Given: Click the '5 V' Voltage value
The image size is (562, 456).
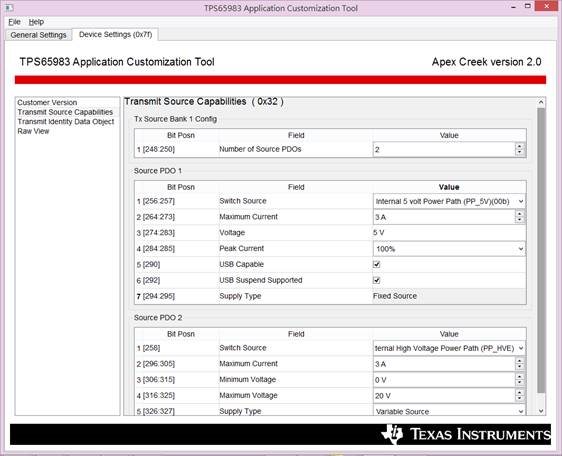Looking at the screenshot, I should coord(378,233).
